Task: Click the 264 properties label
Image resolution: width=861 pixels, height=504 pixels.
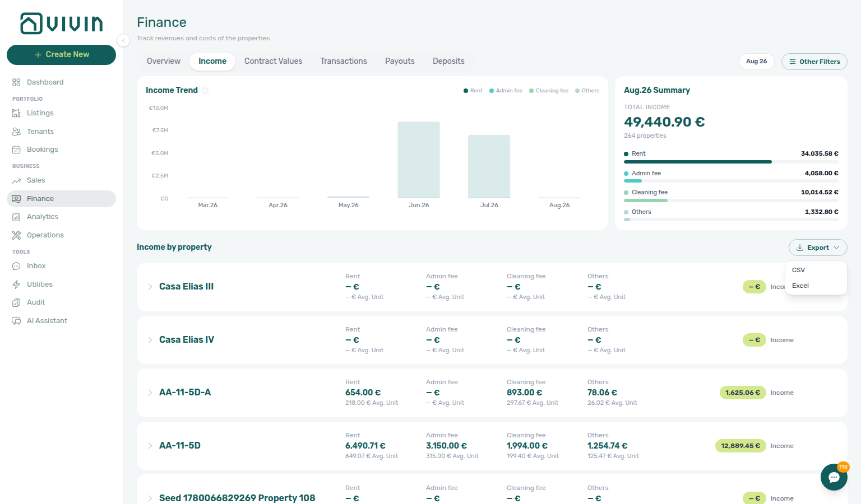Action: tap(645, 136)
